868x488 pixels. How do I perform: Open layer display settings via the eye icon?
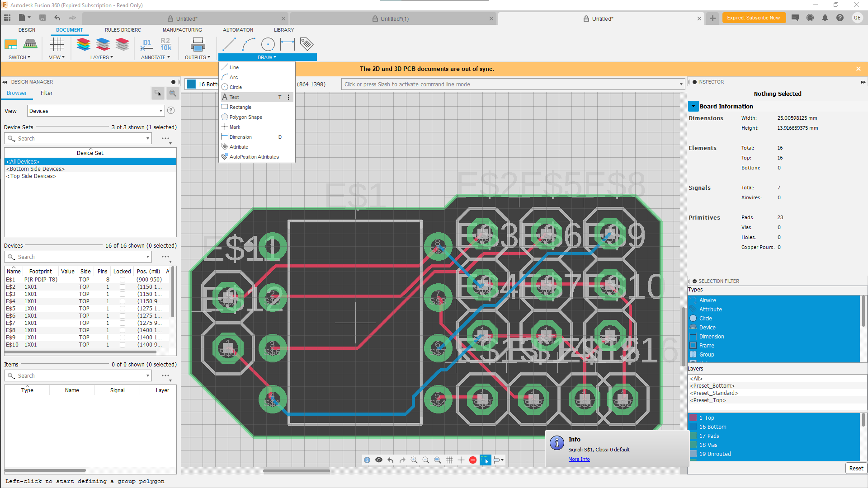click(379, 460)
